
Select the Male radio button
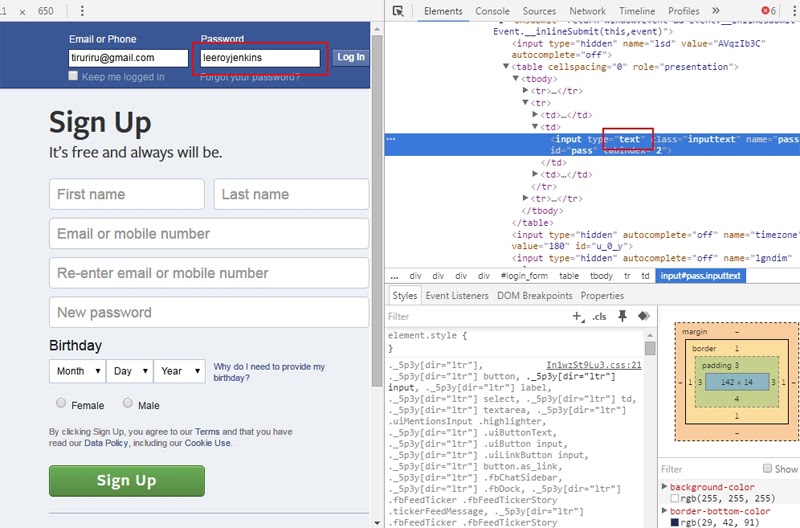128,403
